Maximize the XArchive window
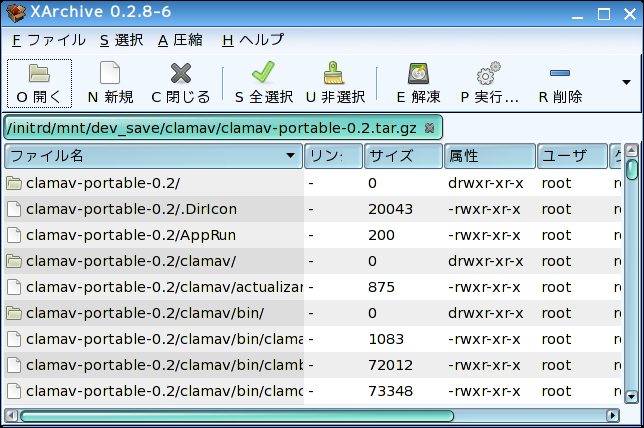 pos(604,14)
